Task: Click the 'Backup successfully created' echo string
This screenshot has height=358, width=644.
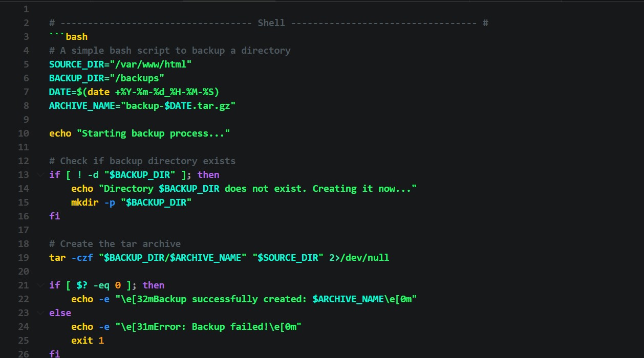Action: (266, 299)
